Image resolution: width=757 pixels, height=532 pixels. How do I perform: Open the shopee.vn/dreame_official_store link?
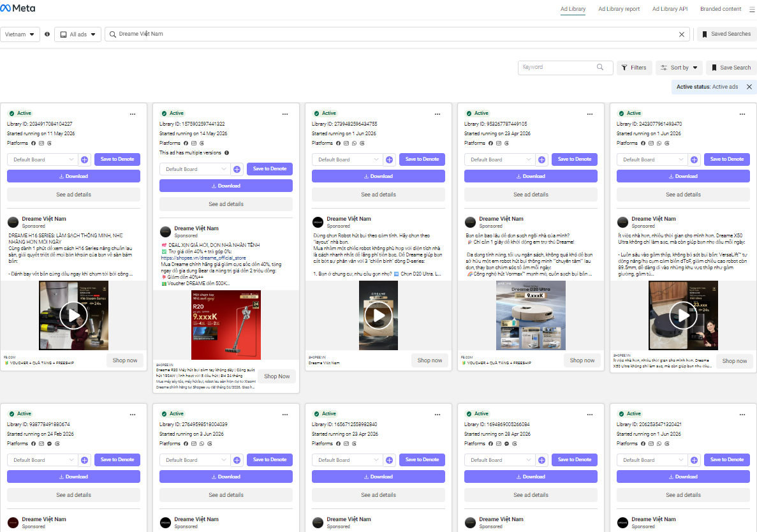click(x=203, y=258)
